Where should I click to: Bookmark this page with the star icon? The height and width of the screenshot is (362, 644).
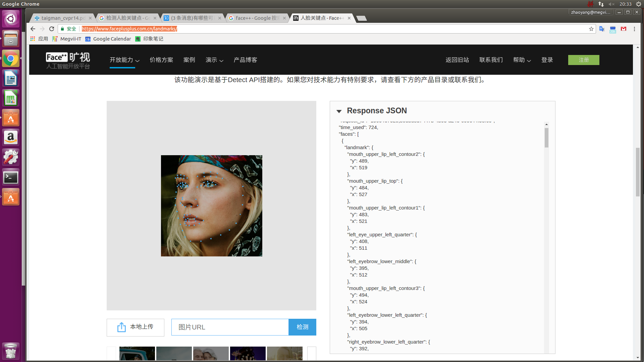591,29
